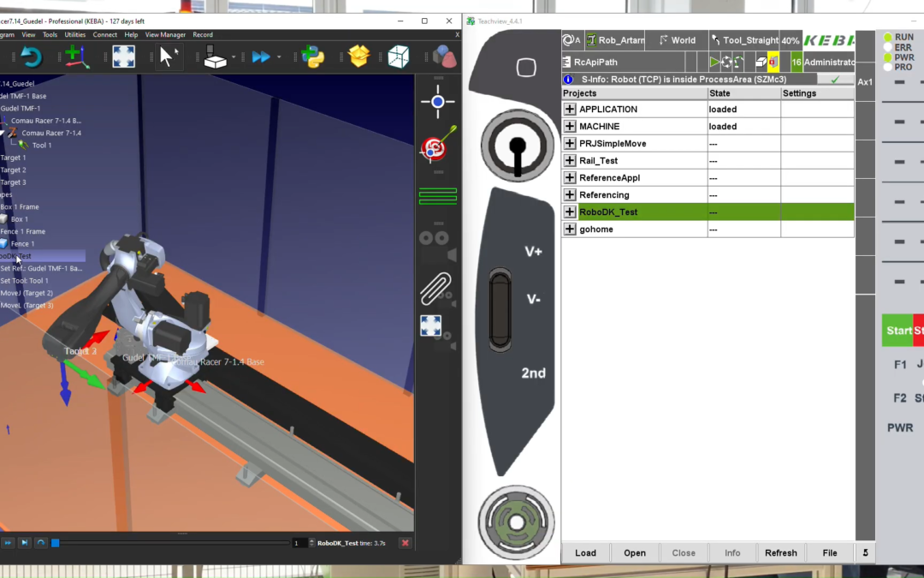Expand the PRJSimpleMove project
Image resolution: width=924 pixels, height=578 pixels.
pyautogui.click(x=569, y=143)
